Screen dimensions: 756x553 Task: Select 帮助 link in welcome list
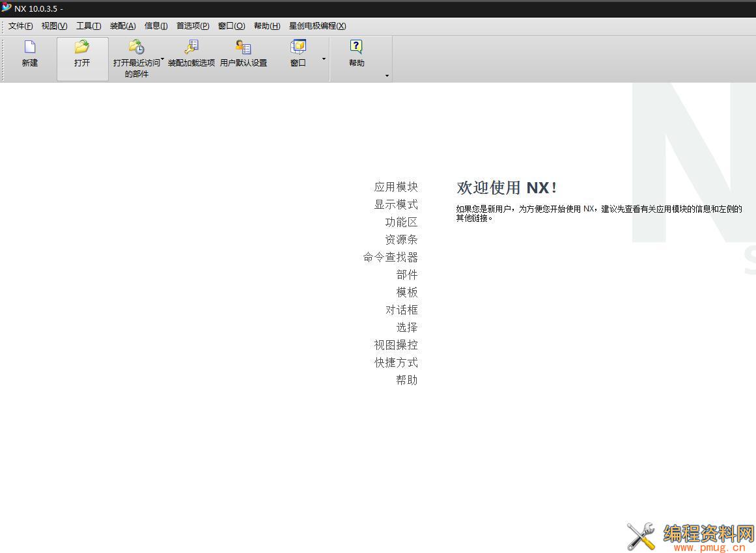pos(407,380)
